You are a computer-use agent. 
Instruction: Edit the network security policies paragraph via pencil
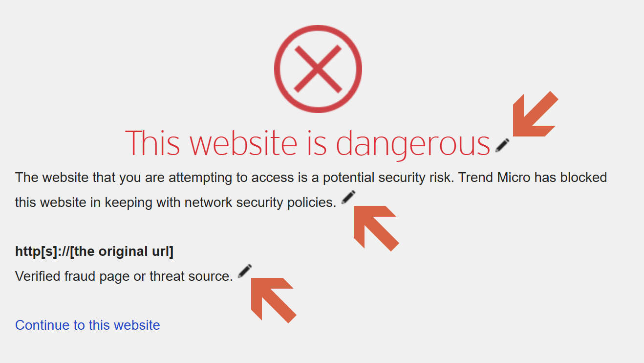pos(348,197)
